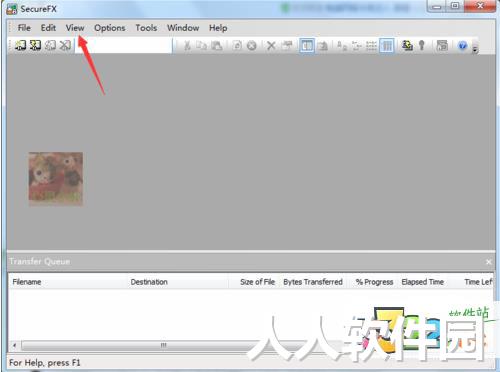Screen dimensions: 500x372
Task: Click the Delete X toolbar icon
Action: coord(271,46)
